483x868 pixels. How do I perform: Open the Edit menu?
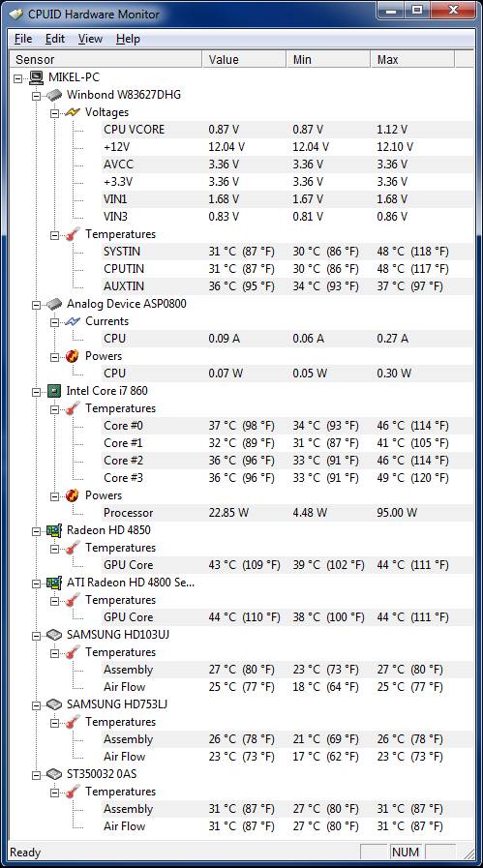tap(55, 39)
